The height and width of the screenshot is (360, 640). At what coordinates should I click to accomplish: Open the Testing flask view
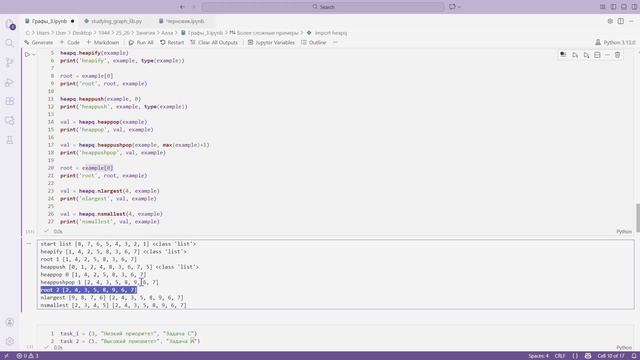point(10,140)
